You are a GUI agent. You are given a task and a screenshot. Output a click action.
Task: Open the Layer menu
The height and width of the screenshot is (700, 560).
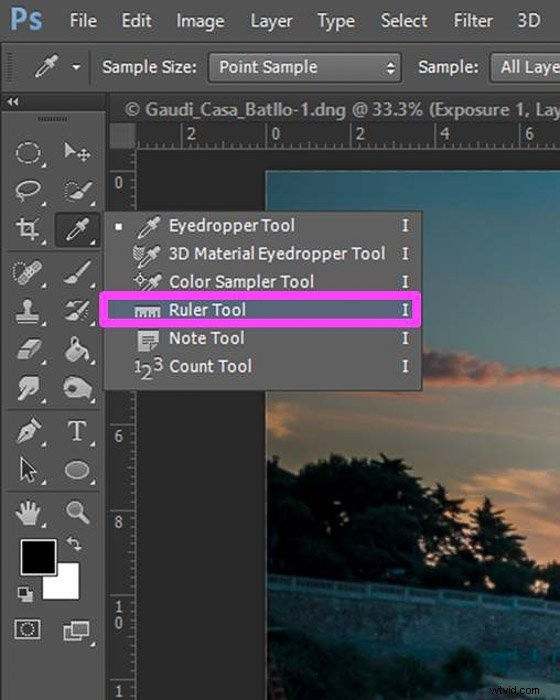pos(271,21)
